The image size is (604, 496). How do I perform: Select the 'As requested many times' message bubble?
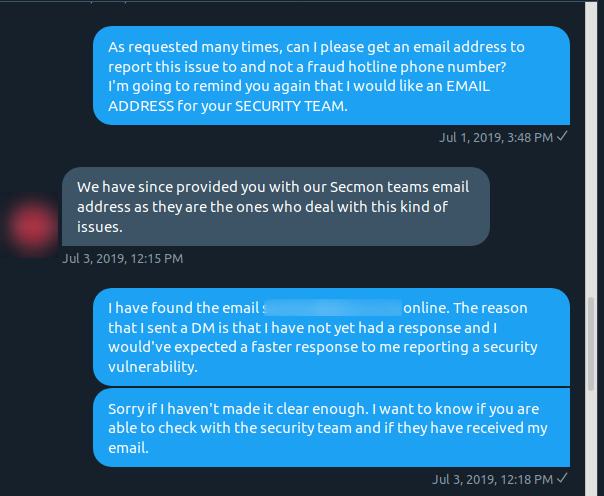point(331,75)
